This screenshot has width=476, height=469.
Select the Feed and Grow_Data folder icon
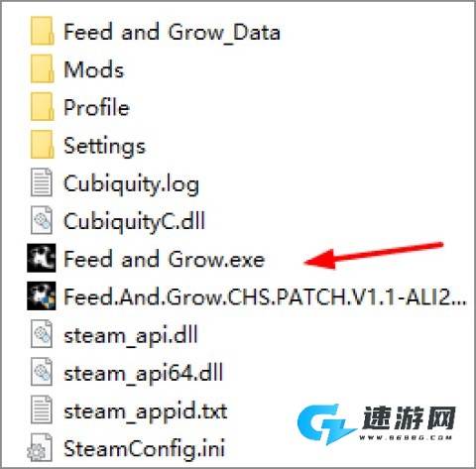click(x=42, y=31)
